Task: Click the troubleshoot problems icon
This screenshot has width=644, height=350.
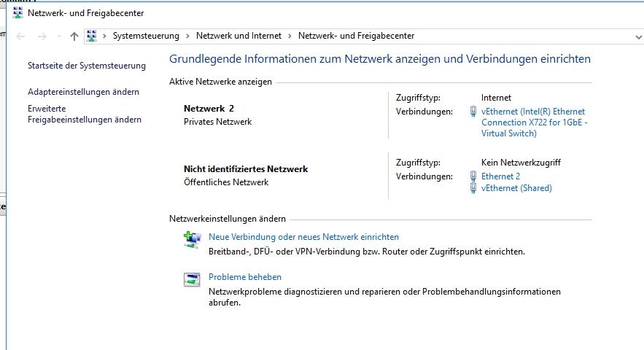Action: click(x=192, y=280)
